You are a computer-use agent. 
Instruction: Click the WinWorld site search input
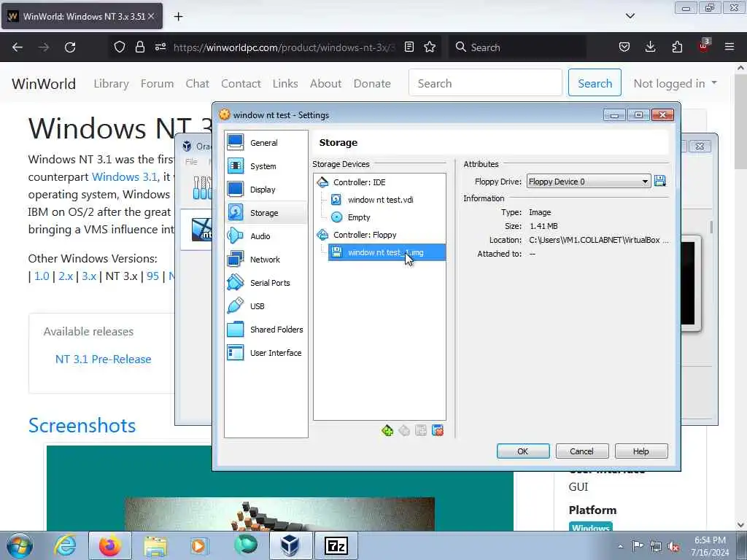click(485, 83)
